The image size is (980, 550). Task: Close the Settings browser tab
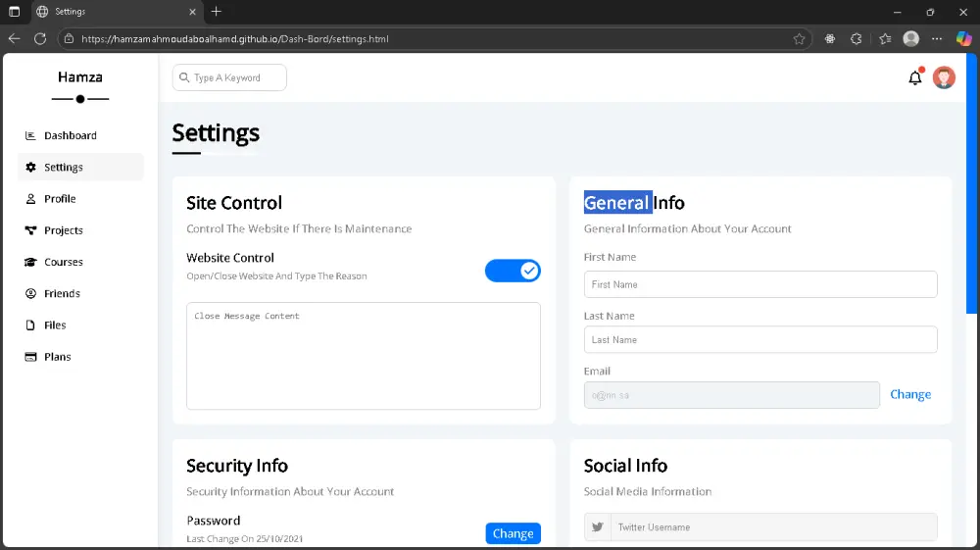click(192, 11)
